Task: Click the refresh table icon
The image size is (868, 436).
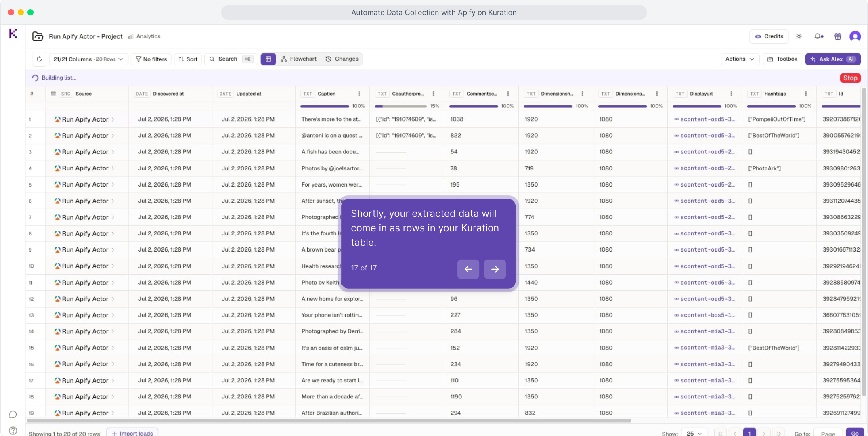Action: pos(39,59)
